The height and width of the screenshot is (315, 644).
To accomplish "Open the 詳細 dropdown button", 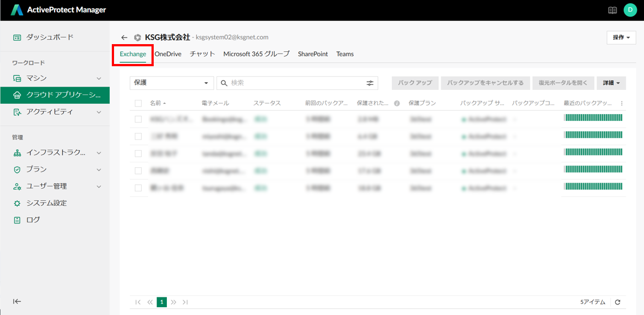I will pos(611,83).
